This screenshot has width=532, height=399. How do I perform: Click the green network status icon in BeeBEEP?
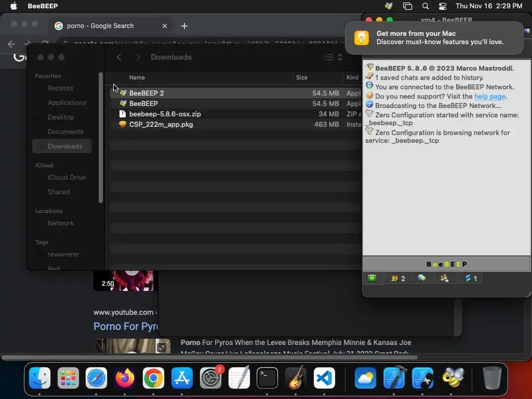pyautogui.click(x=372, y=278)
